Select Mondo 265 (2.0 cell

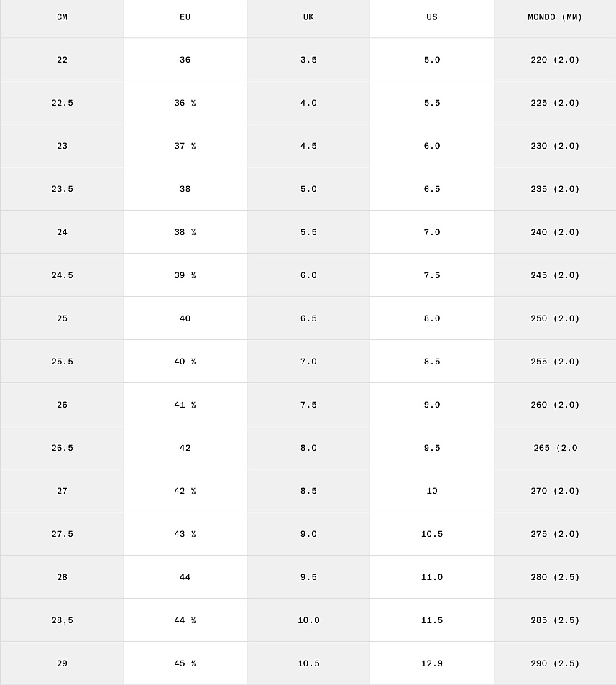point(555,448)
